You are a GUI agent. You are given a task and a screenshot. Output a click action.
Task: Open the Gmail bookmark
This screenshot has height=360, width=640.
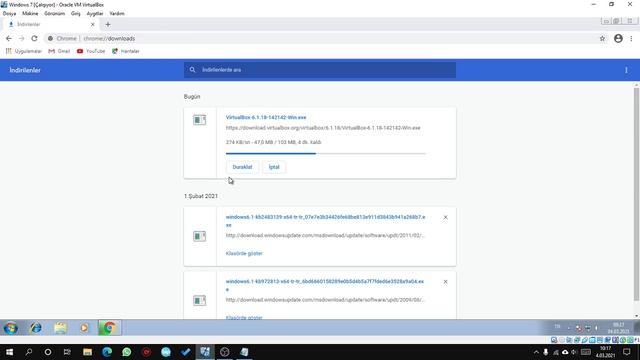coord(59,51)
